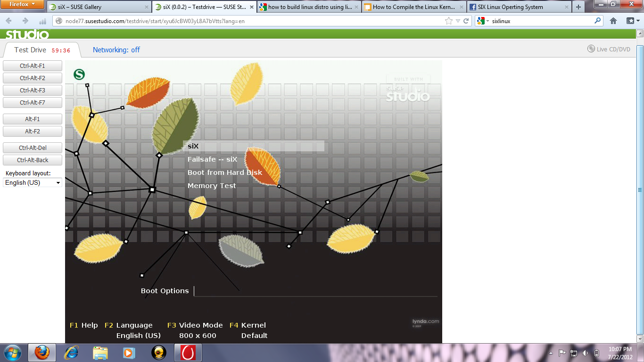Open Windows Media Player from taskbar
The height and width of the screenshot is (362, 644).
click(x=129, y=353)
